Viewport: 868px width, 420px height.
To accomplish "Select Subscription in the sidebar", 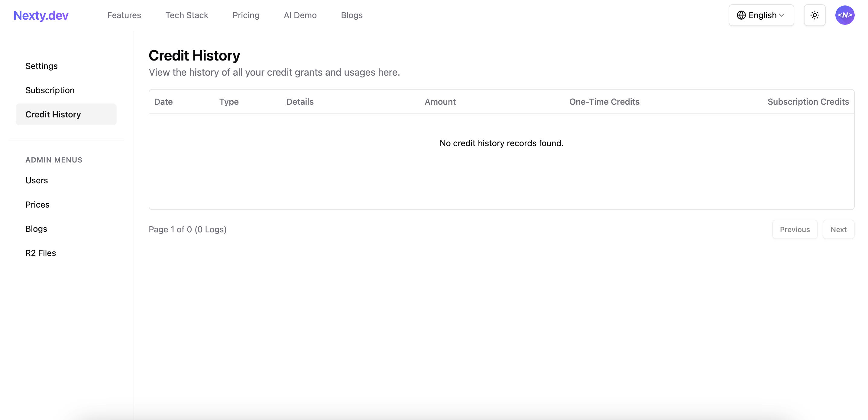I will [x=50, y=90].
